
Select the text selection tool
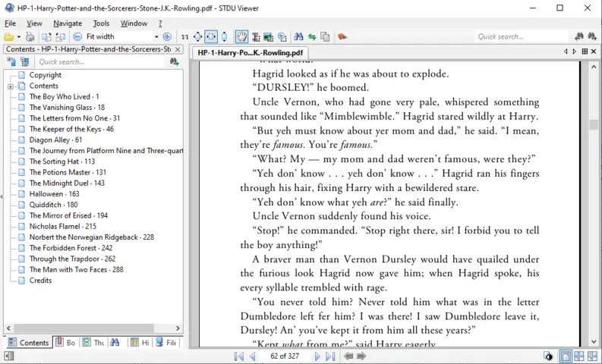(256, 37)
